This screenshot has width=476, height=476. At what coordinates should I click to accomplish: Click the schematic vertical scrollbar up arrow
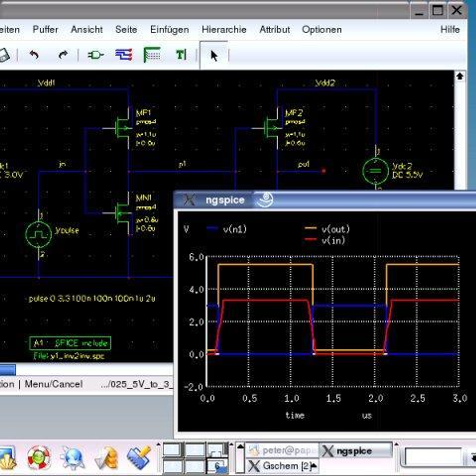coord(460,76)
